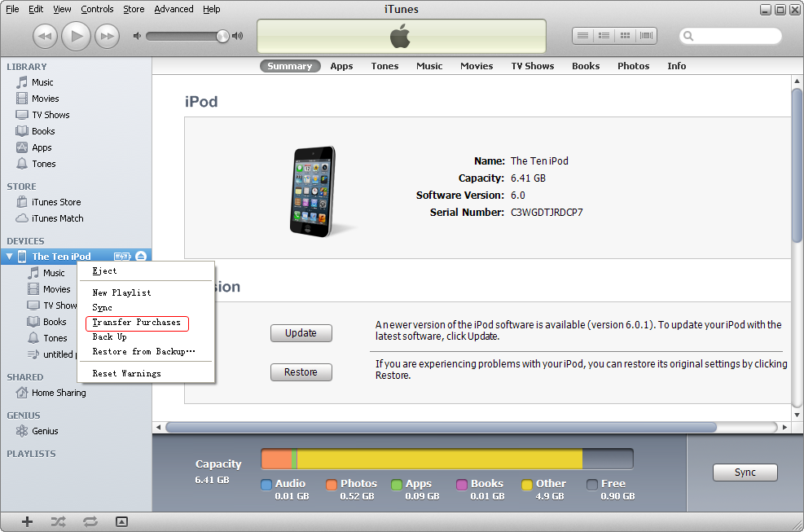Screen dimensions: 804x532
Task: Choose Reset Warnings from the context menu
Action: click(146, 374)
